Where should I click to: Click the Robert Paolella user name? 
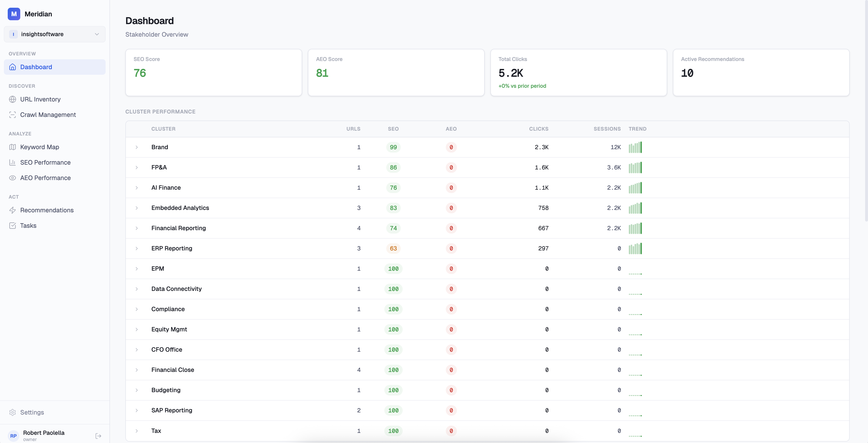tap(44, 433)
